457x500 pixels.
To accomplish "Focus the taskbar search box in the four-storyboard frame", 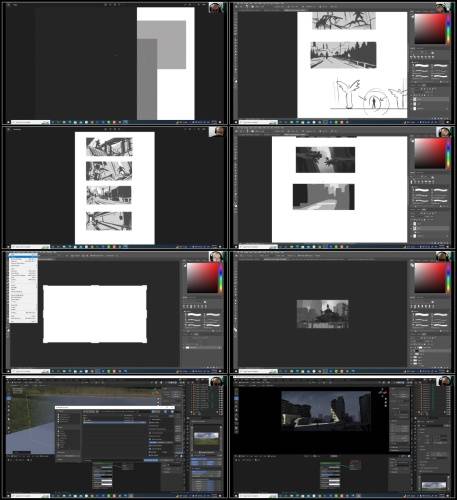I will point(31,247).
